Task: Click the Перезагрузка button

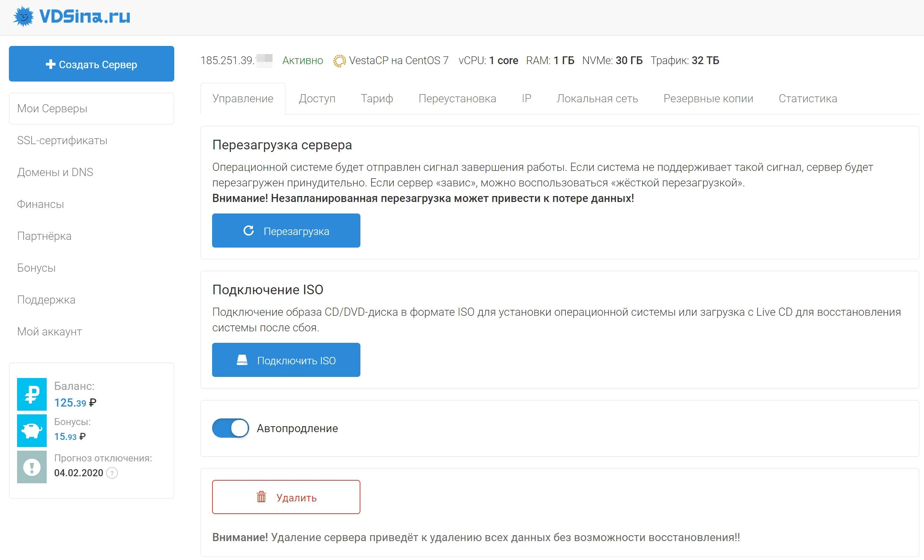Action: tap(286, 231)
